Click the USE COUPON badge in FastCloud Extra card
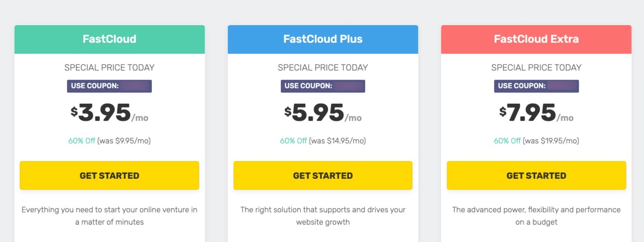This screenshot has height=242, width=644. 536,86
